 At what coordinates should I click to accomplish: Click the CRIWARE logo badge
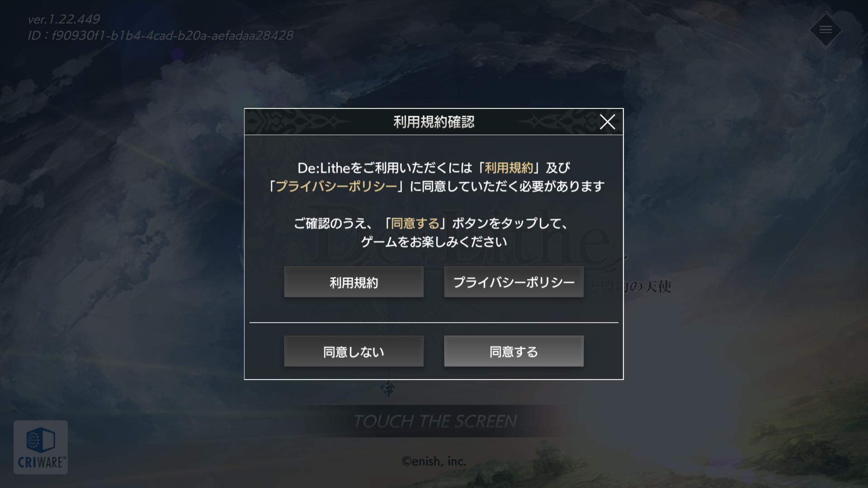pos(41,447)
